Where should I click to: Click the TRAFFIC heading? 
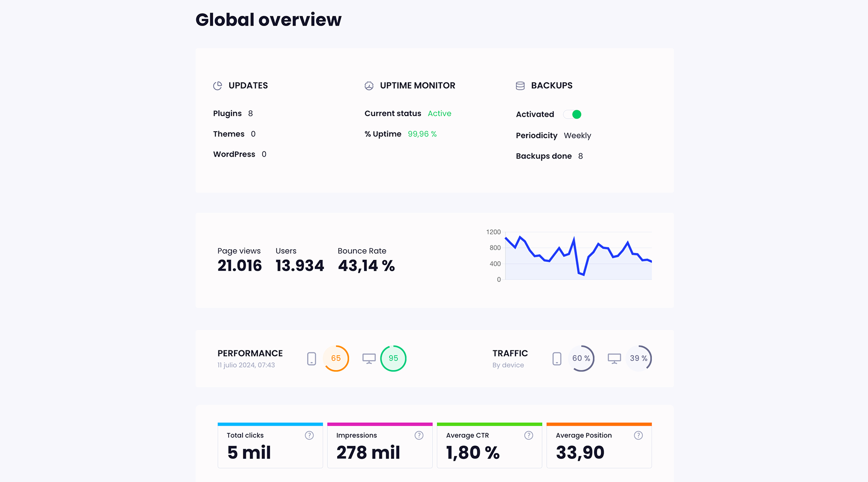point(510,354)
